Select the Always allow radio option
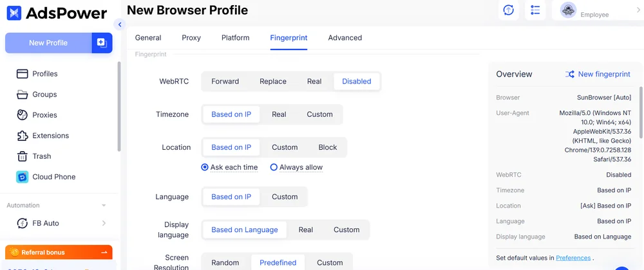This screenshot has width=644, height=270. 274,167
